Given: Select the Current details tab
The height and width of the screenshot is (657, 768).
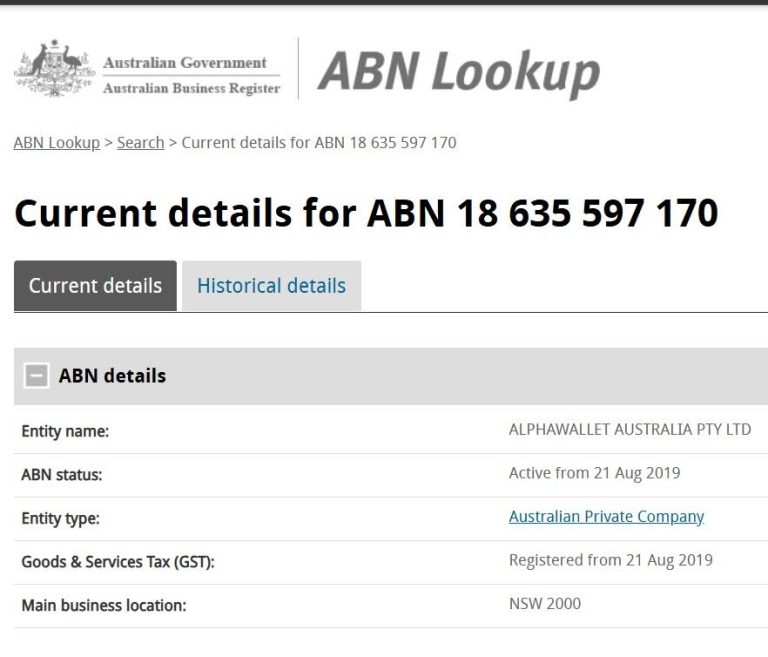Looking at the screenshot, I should [95, 286].
